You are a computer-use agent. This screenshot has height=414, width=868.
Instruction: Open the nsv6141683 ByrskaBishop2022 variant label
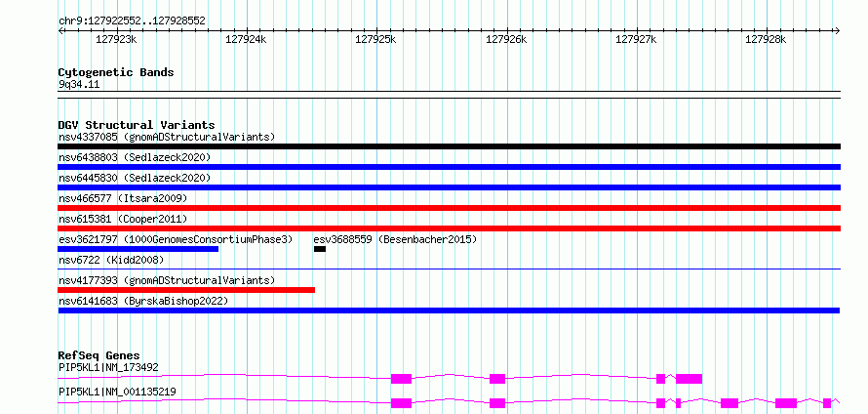(x=143, y=301)
